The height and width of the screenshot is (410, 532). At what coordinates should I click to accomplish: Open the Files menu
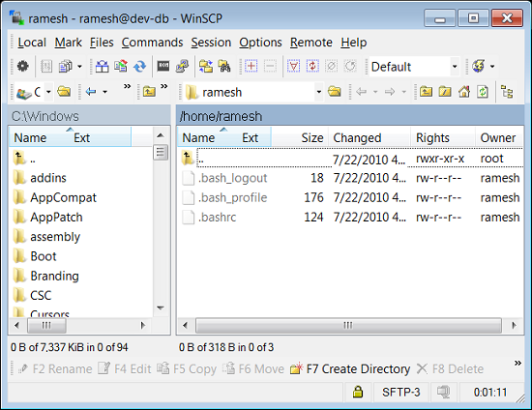(102, 43)
